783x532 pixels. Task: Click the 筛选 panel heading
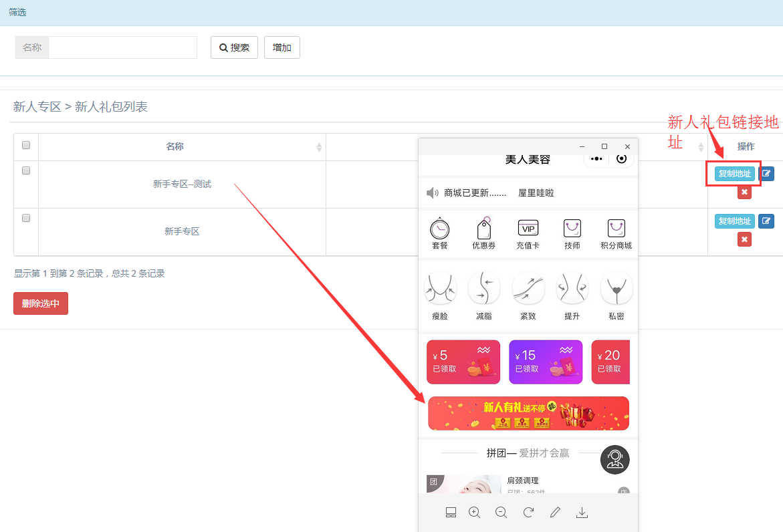pos(17,12)
